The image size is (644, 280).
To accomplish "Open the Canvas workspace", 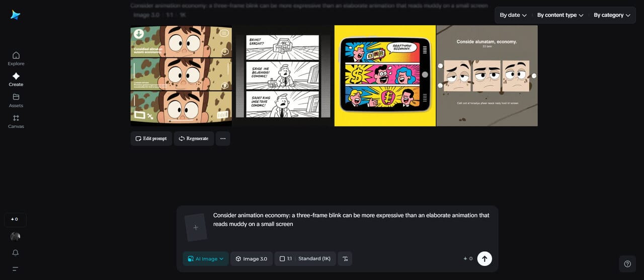I will 16,121.
